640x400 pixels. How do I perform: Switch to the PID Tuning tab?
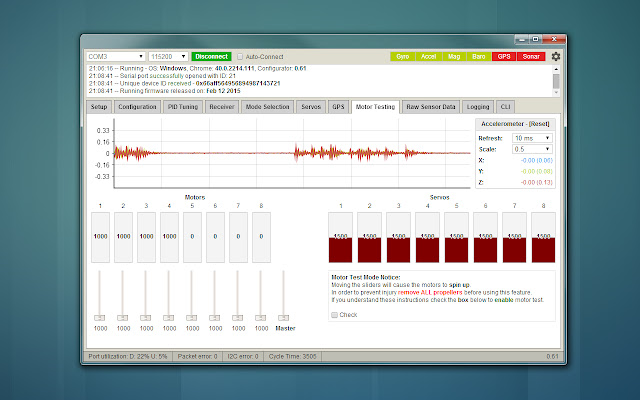[x=182, y=105]
